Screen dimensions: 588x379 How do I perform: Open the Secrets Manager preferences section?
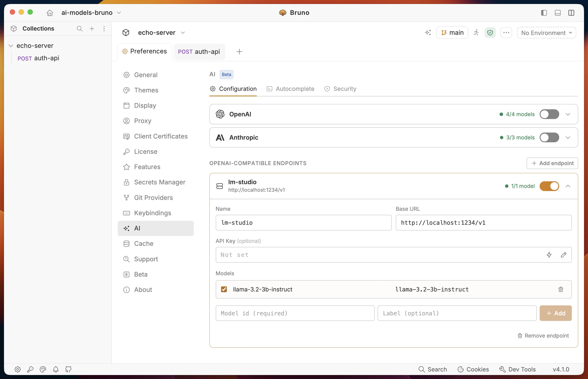pos(156,182)
